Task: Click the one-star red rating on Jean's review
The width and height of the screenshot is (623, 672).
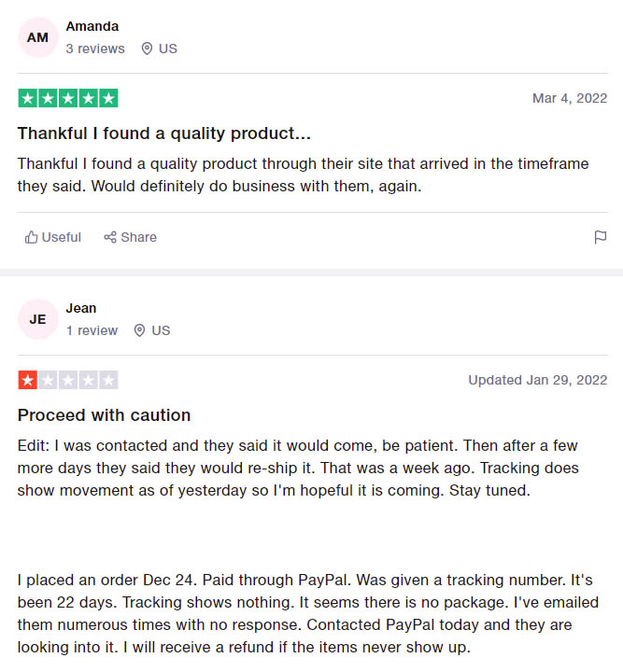Action: 28,380
